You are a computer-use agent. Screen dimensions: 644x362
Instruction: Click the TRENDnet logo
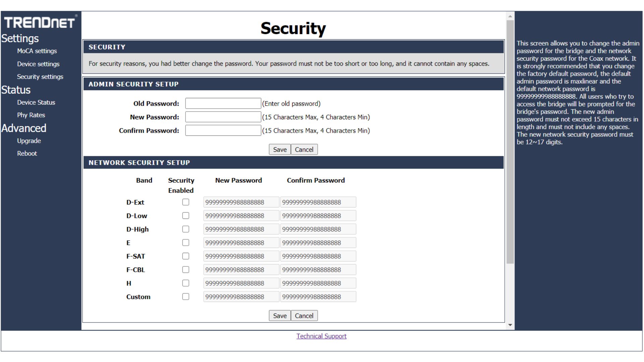[40, 22]
